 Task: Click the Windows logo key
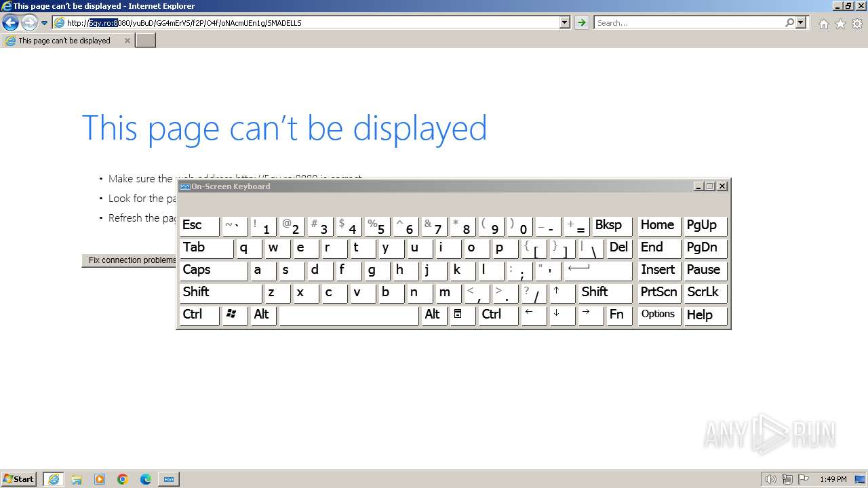235,315
